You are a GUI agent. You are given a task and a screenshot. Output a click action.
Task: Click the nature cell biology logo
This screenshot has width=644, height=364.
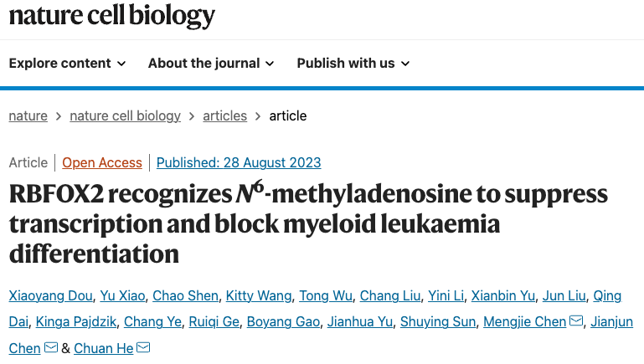tap(111, 16)
